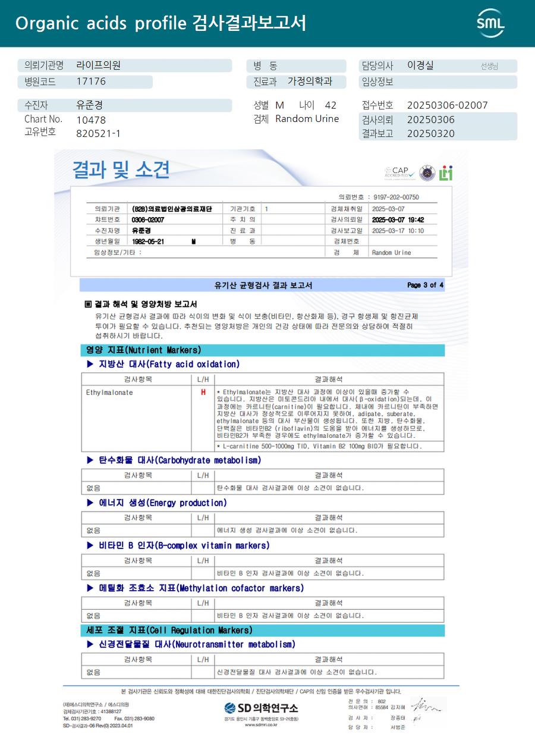Select the hospital code 17176
Image resolution: width=535 pixels, height=756 pixels.
coord(91,81)
